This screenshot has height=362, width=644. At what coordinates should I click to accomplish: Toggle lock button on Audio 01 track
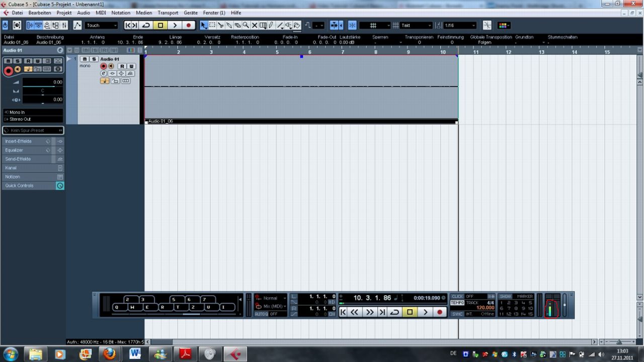click(x=115, y=81)
